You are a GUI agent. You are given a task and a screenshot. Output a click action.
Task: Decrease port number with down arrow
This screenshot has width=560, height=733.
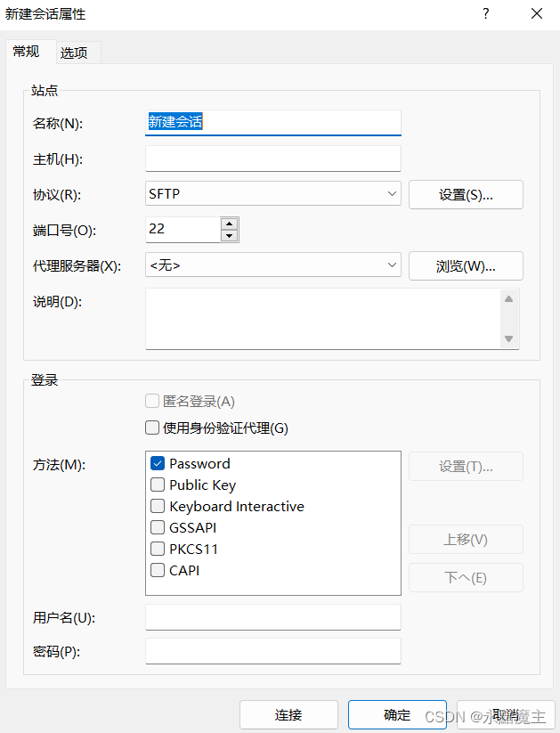pyautogui.click(x=230, y=236)
